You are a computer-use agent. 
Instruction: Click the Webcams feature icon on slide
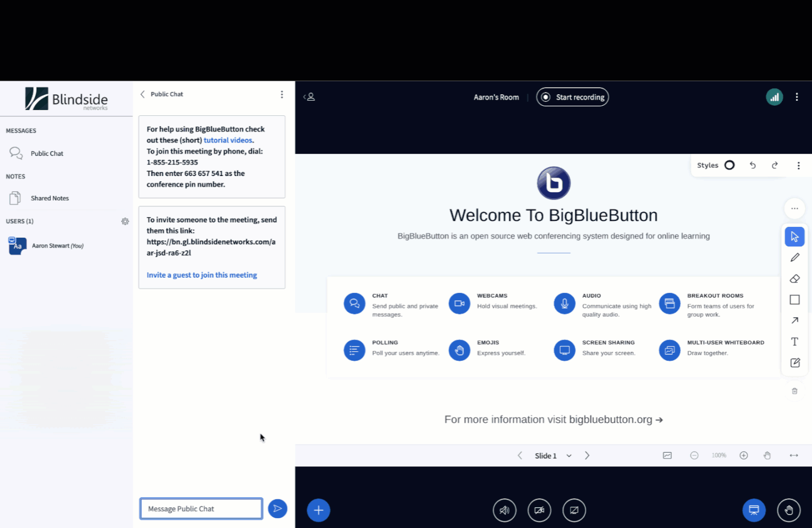(460, 303)
